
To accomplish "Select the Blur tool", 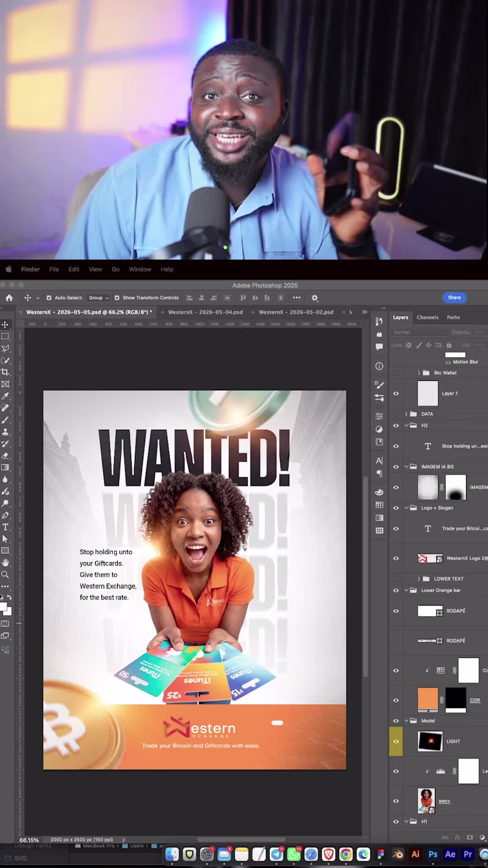I will coord(5,479).
